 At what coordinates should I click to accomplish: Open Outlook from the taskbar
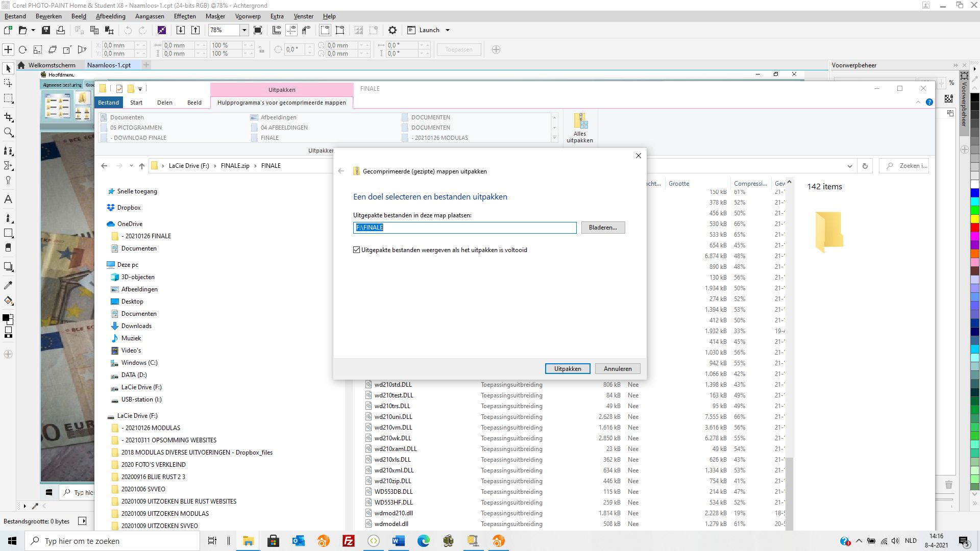298,541
